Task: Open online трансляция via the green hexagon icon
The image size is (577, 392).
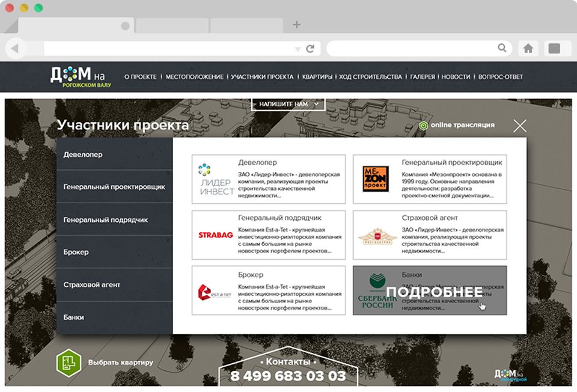Action: [423, 125]
